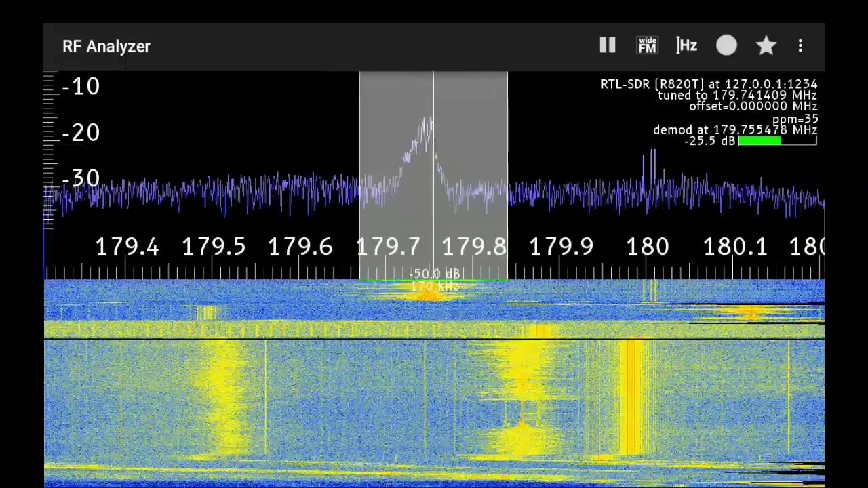Open the wide FM demodulation mode selector
Image resolution: width=868 pixels, height=488 pixels.
pos(648,45)
